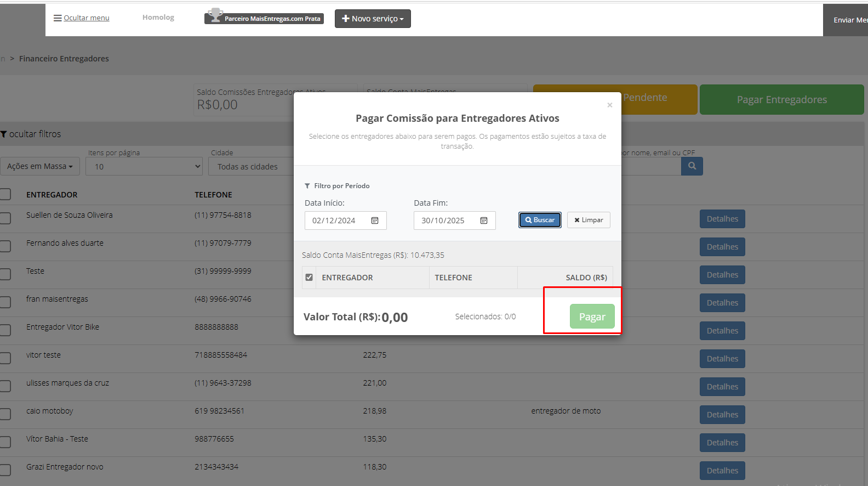Screen dimensions: 868x486
Task: Click the Buscar search button in dialog
Action: pyautogui.click(x=540, y=220)
